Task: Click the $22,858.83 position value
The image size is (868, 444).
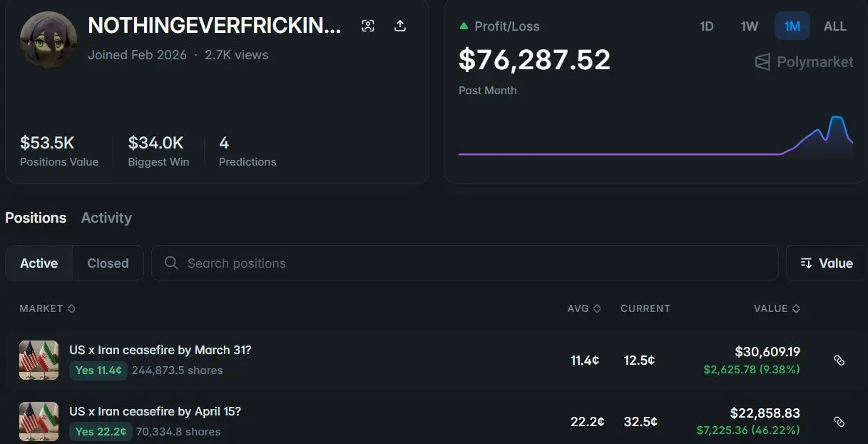Action: 765,413
